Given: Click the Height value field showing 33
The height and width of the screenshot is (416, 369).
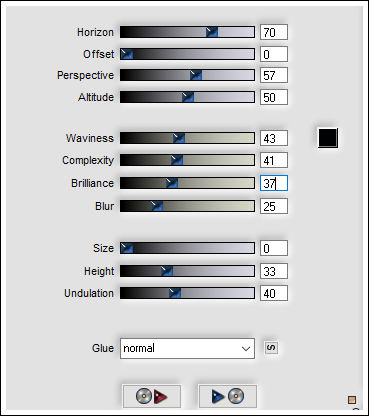Looking at the screenshot, I should point(274,271).
